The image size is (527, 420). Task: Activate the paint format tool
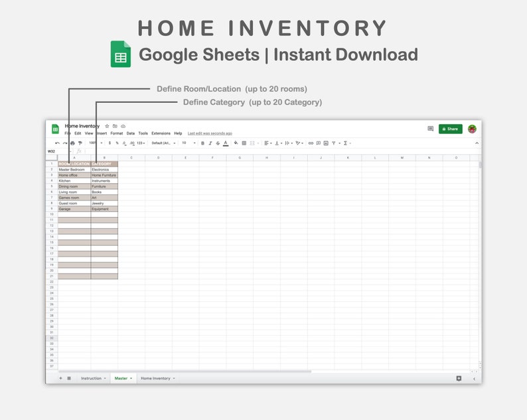point(80,143)
